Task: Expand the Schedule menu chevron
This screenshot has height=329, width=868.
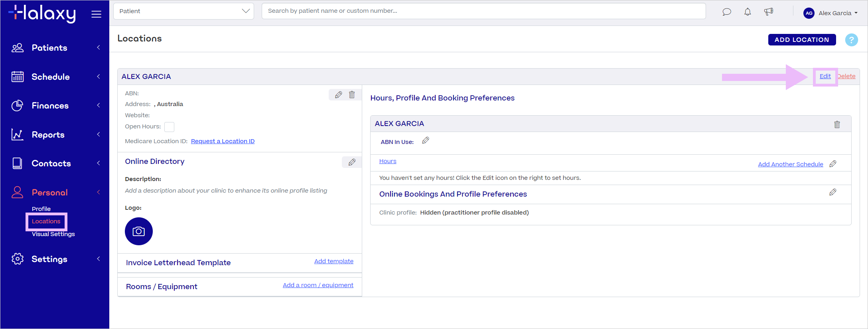Action: pyautogui.click(x=99, y=77)
